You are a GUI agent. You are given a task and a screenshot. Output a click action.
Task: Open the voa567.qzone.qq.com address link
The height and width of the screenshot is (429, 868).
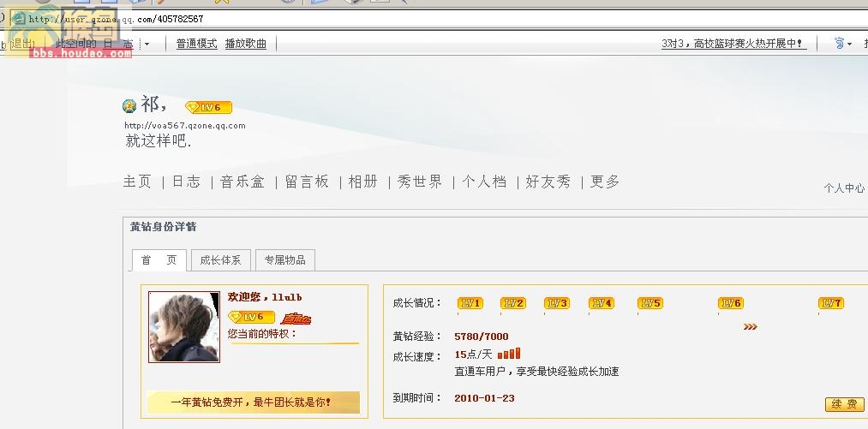click(185, 126)
